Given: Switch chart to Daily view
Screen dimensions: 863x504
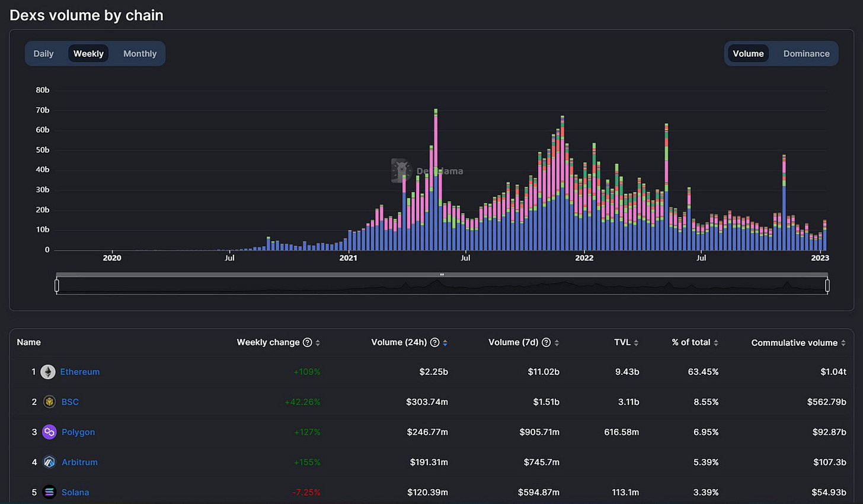Looking at the screenshot, I should tap(43, 53).
